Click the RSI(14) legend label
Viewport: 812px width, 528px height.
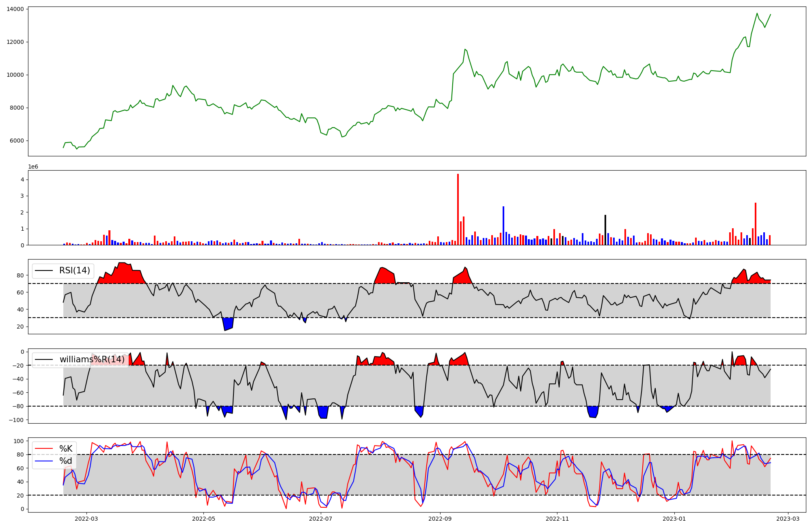coord(75,270)
